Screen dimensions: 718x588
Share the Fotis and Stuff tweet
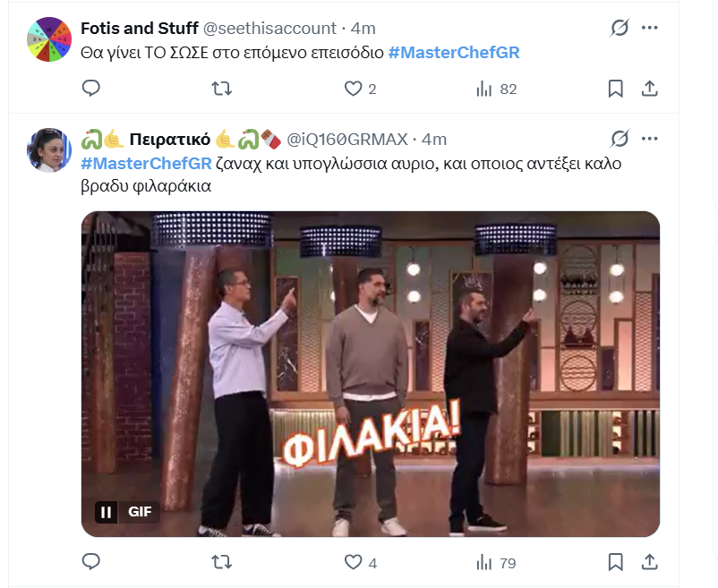tap(650, 89)
